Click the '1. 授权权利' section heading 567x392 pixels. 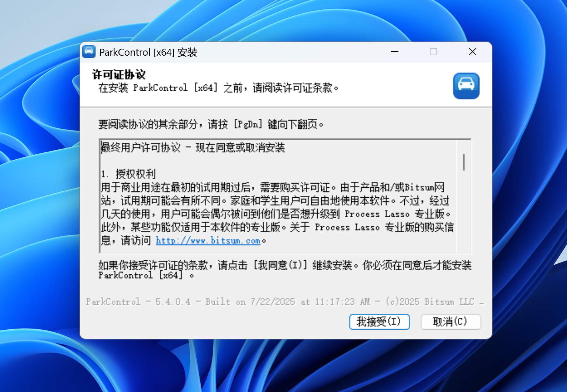(x=128, y=174)
